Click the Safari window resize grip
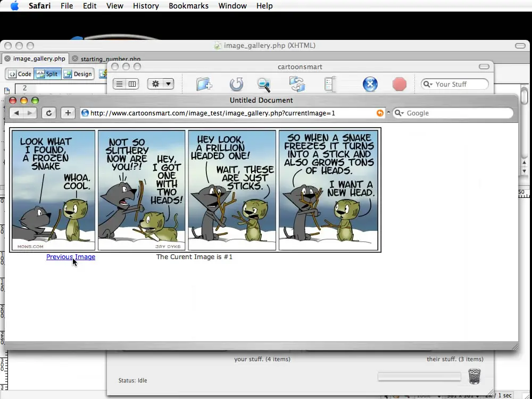Image resolution: width=532 pixels, height=399 pixels. [514, 346]
